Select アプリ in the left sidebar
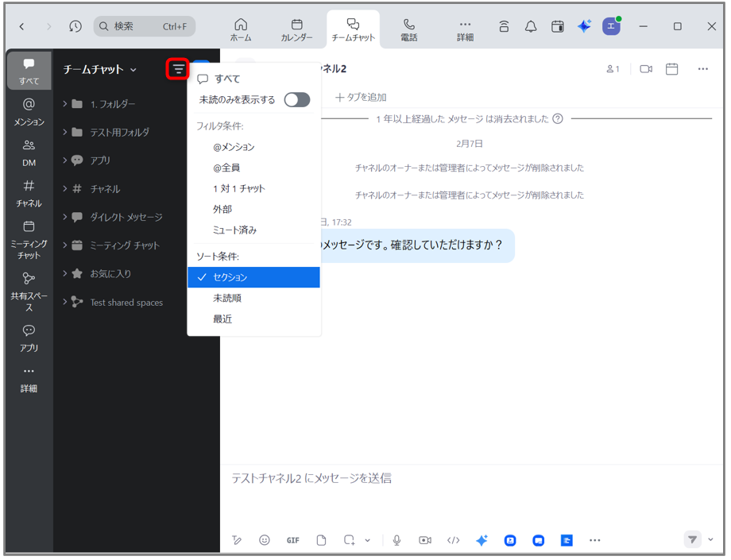Viewport: 731px width, 560px height. pyautogui.click(x=29, y=338)
